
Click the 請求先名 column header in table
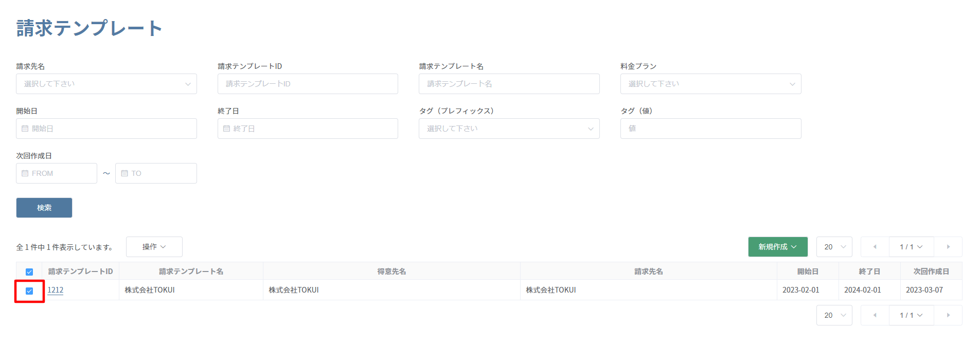click(x=649, y=271)
